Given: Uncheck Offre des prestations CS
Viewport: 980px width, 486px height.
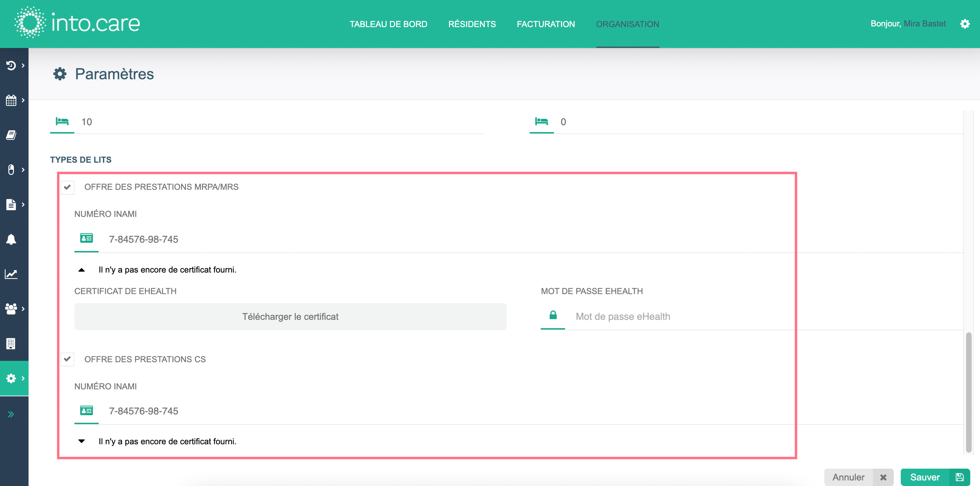Looking at the screenshot, I should point(67,359).
